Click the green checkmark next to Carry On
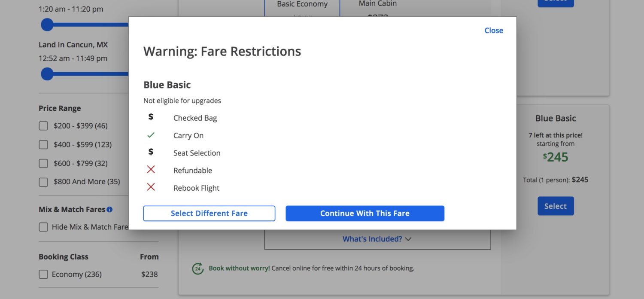Image resolution: width=644 pixels, height=299 pixels. click(151, 134)
